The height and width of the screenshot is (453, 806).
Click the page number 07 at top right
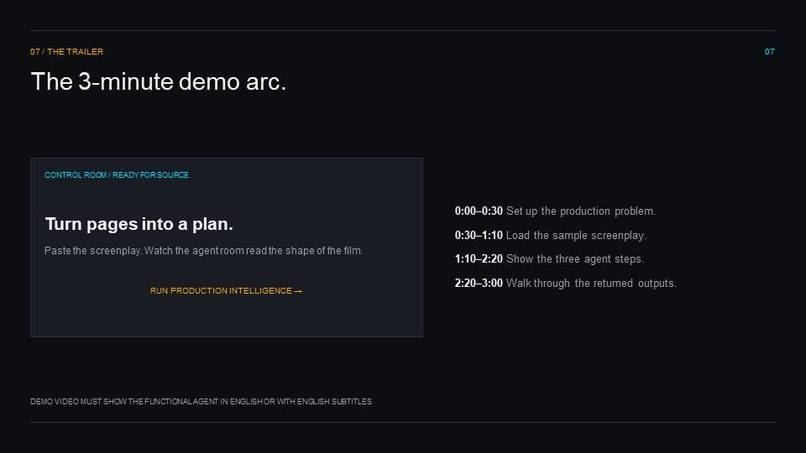click(770, 51)
